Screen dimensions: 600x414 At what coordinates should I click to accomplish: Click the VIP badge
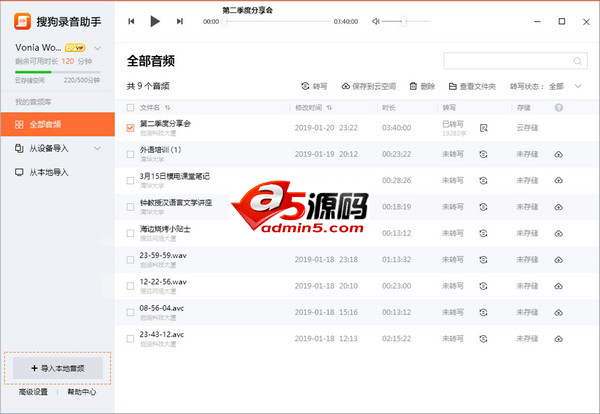[75, 48]
